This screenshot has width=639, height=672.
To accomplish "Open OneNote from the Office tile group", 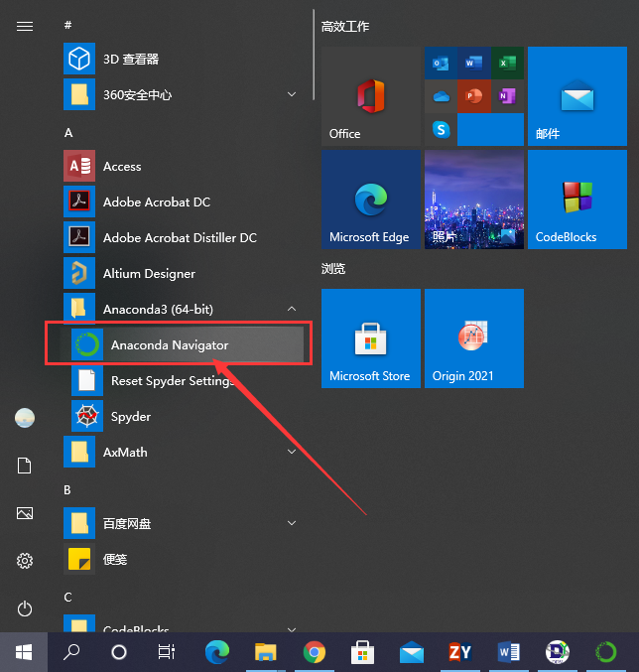I will [507, 96].
